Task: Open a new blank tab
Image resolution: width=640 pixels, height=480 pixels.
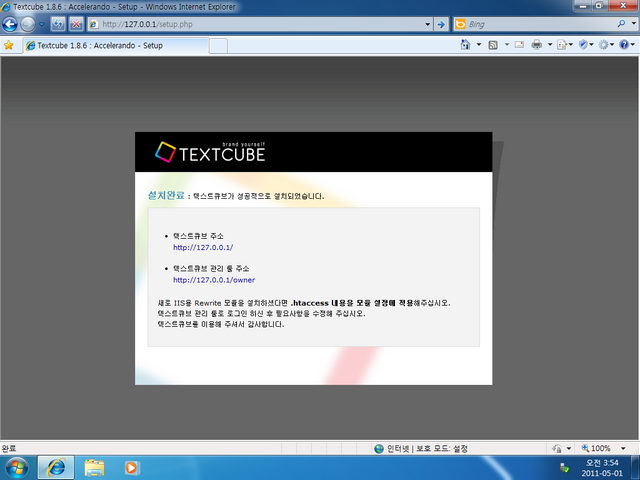Action: coord(218,46)
